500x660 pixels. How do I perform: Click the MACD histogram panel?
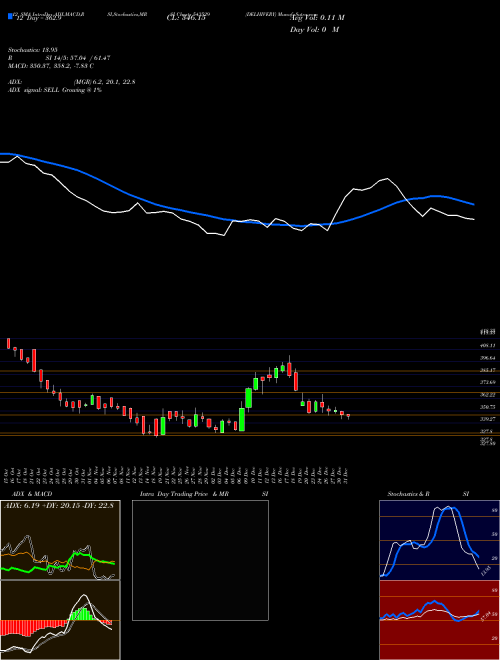coord(60,620)
